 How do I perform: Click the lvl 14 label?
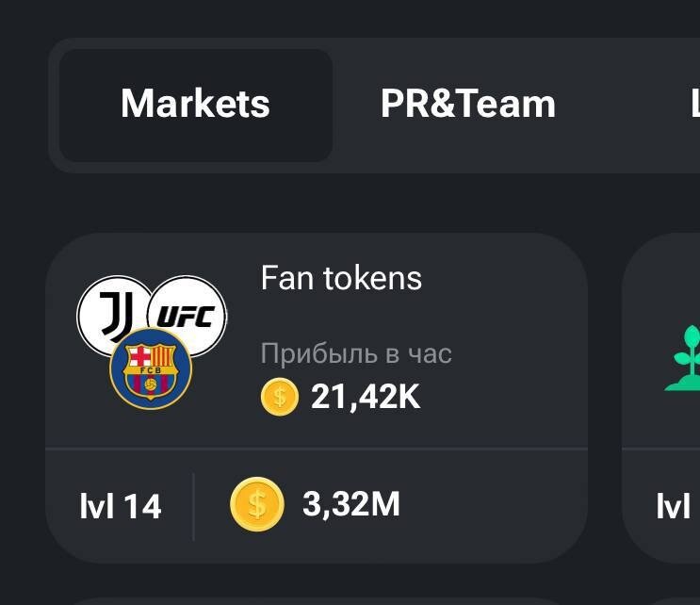coord(120,506)
